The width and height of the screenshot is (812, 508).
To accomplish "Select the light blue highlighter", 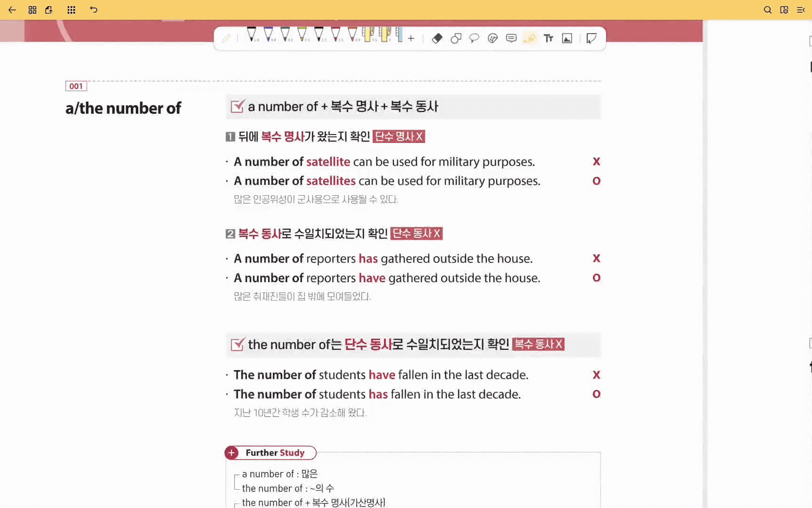I will [x=399, y=34].
